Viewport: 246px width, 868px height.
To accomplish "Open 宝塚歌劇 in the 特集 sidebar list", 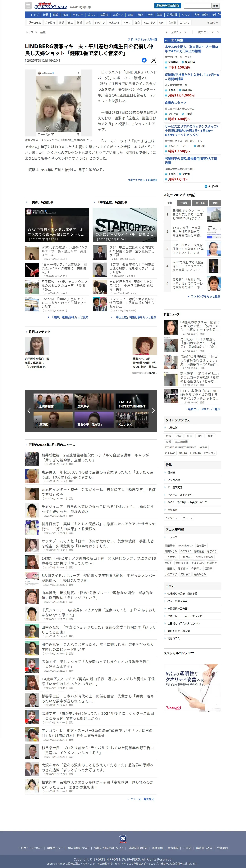I will tap(172, 510).
